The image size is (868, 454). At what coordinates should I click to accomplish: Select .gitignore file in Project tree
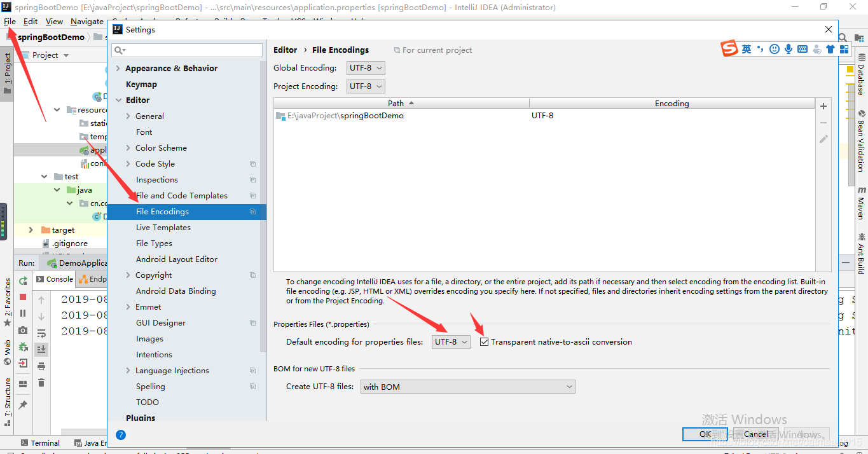(69, 244)
